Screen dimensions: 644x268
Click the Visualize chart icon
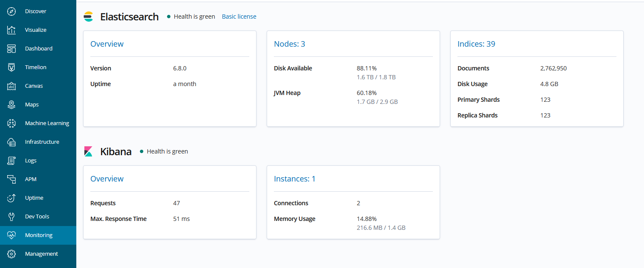11,30
